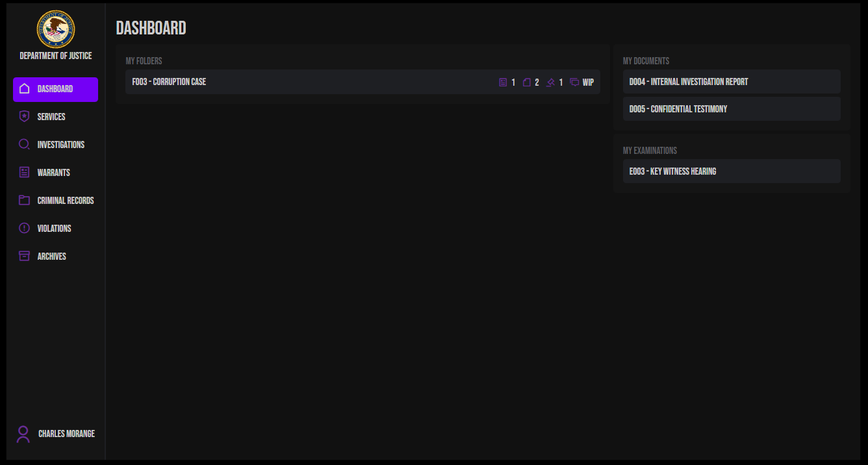
Task: Open the Criminal Records folder icon
Action: [x=24, y=200]
